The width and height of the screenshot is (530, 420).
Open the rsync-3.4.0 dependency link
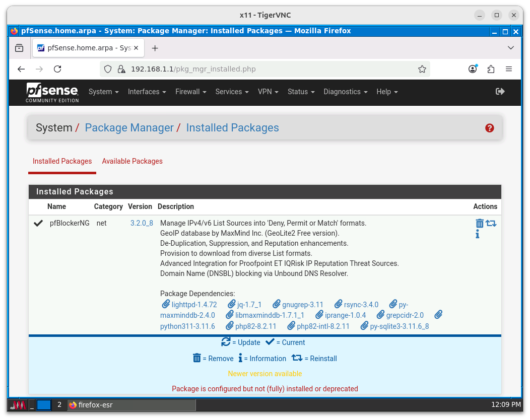(x=356, y=305)
